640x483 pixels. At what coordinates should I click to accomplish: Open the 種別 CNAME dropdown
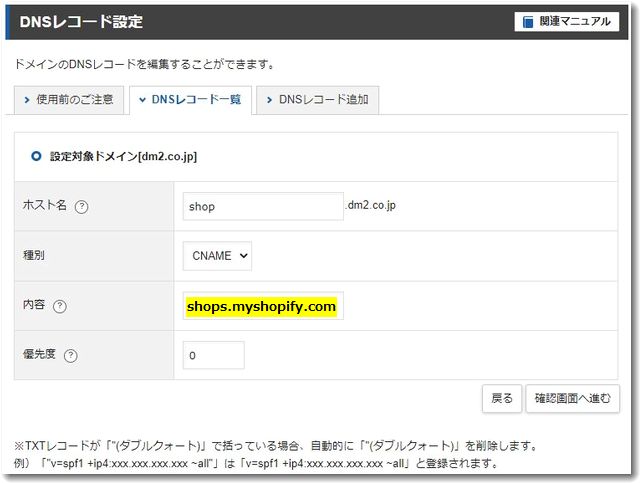tap(217, 256)
